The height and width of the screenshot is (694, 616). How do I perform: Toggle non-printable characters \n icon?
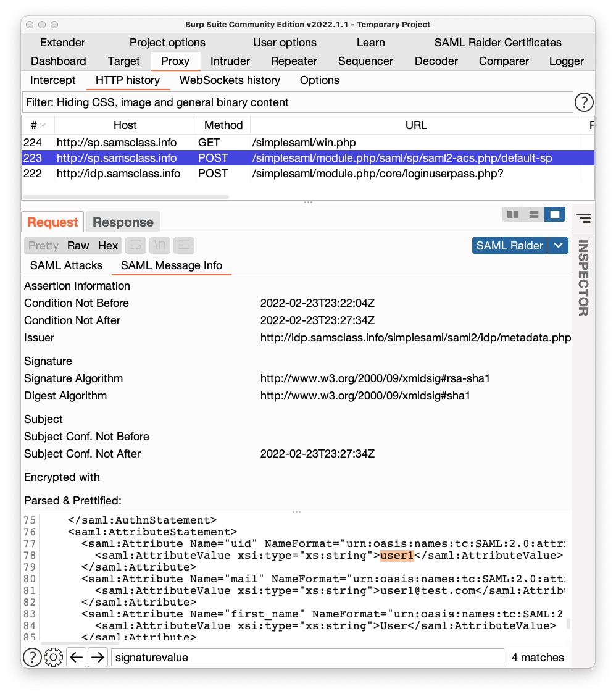tap(160, 245)
